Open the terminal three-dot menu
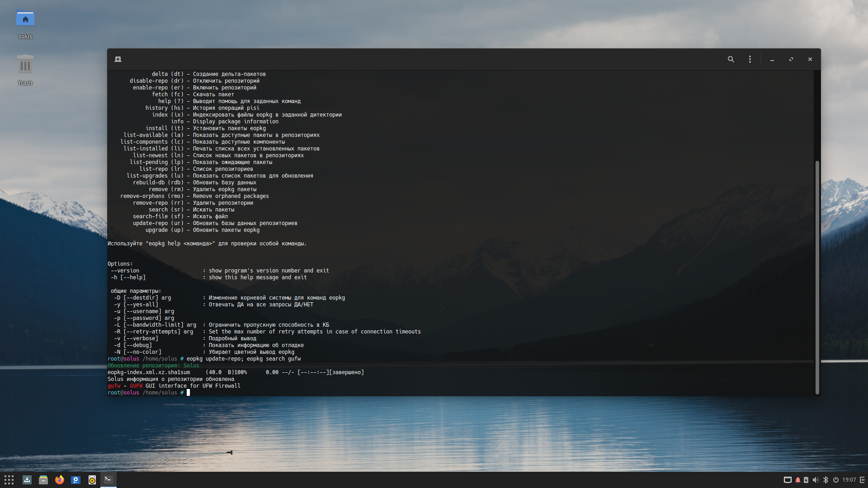 750,59
